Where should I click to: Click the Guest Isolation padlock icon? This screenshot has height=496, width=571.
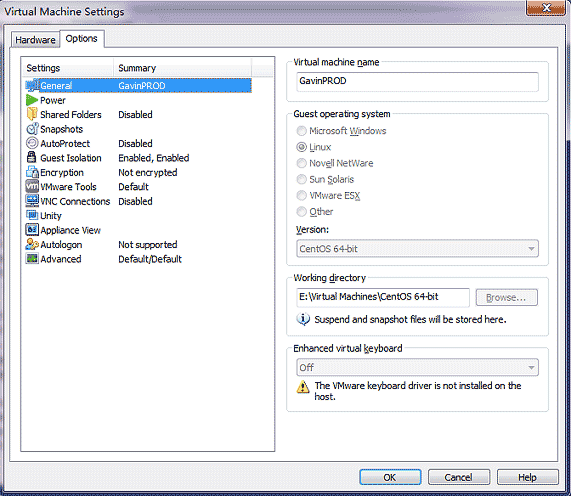(x=32, y=158)
